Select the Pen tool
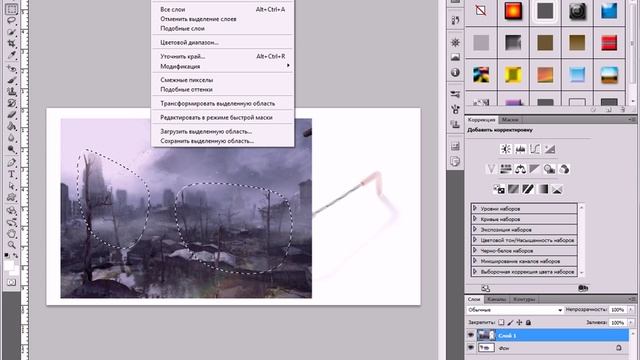 11,163
